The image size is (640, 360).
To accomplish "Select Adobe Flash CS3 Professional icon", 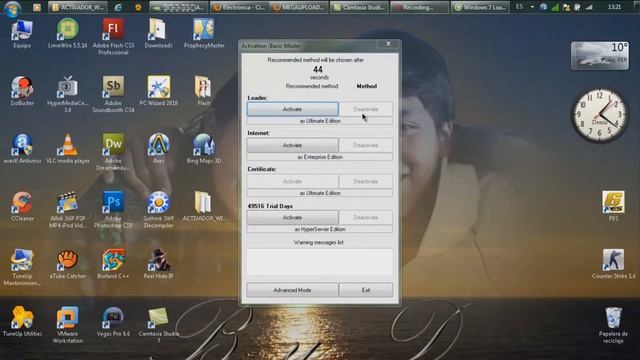I will point(113,37).
